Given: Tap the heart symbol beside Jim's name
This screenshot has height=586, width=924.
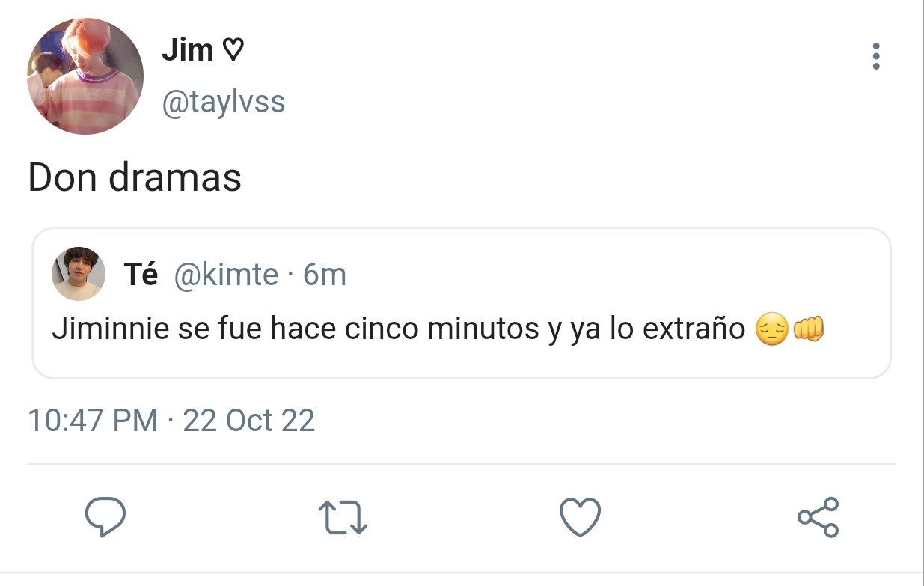Looking at the screenshot, I should (233, 51).
